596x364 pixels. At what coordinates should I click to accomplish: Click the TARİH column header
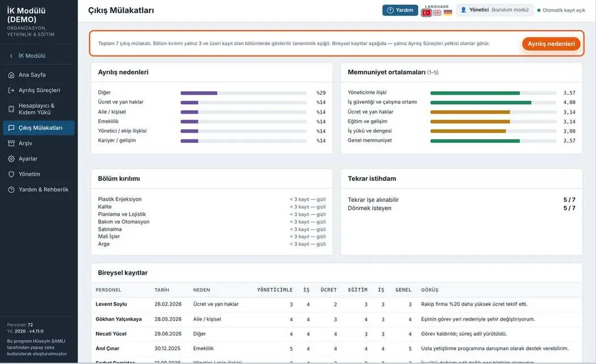(162, 290)
